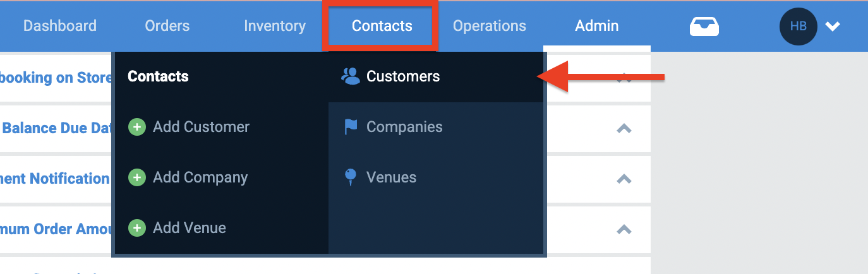Viewport: 868px width, 274px height.
Task: Click the Venues pin icon
Action: pyautogui.click(x=351, y=177)
